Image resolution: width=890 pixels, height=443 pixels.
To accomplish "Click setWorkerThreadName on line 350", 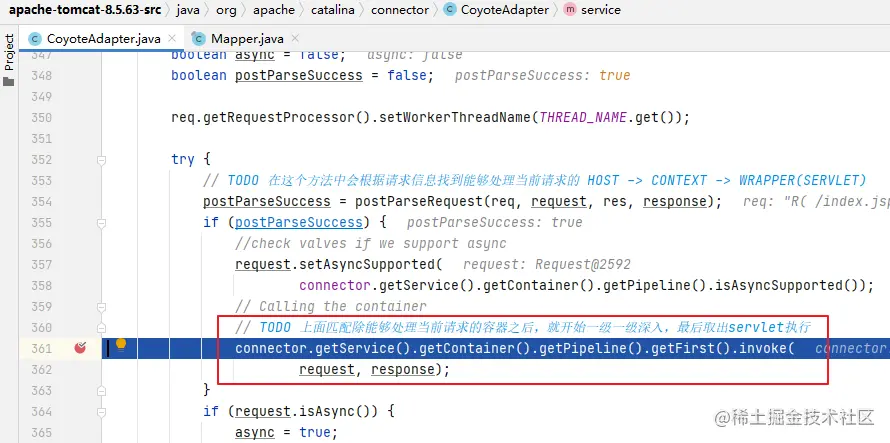I will click(455, 118).
